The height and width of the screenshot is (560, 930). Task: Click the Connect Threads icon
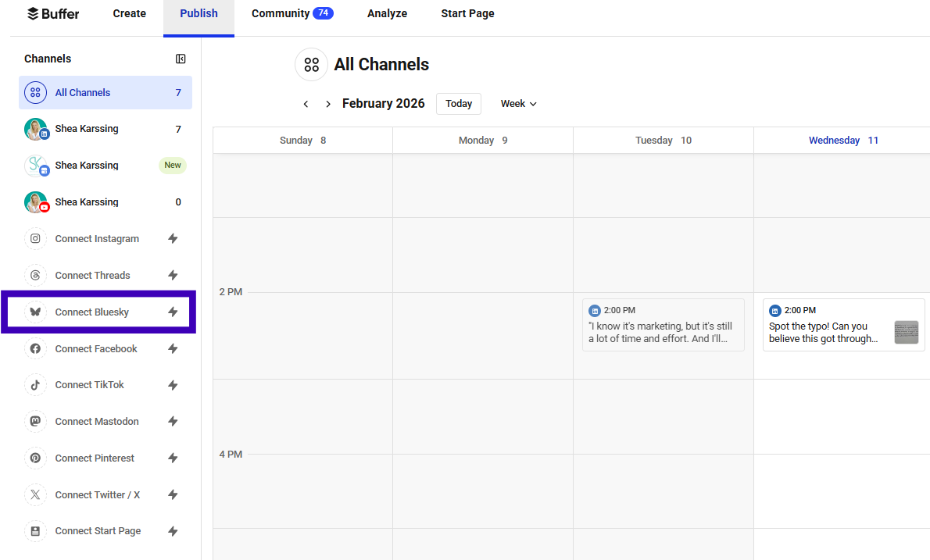35,275
